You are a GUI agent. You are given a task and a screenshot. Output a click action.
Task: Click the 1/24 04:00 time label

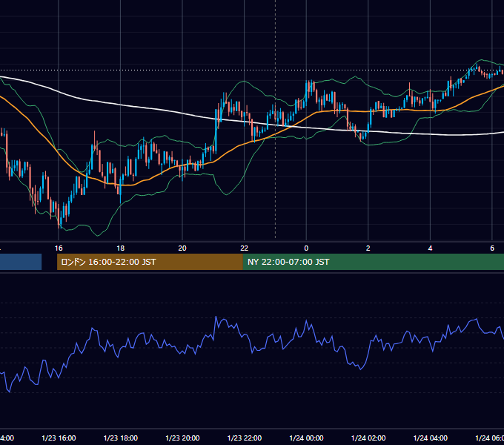tap(430, 438)
